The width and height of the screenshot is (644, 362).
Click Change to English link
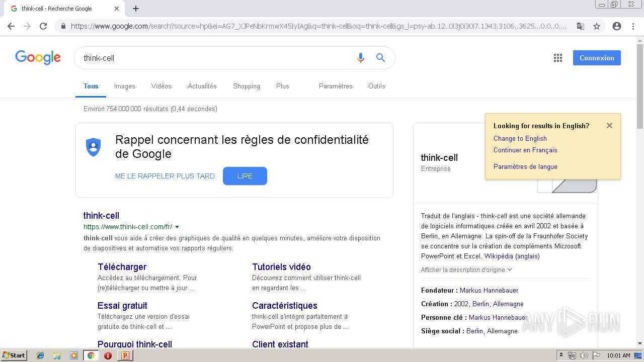coord(520,138)
